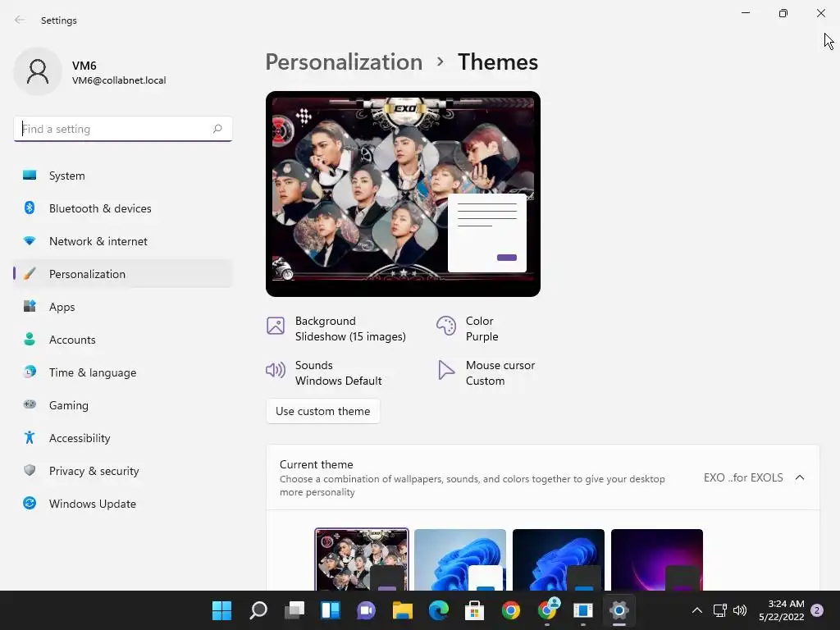
Task: Open Privacy & security settings
Action: click(x=123, y=471)
